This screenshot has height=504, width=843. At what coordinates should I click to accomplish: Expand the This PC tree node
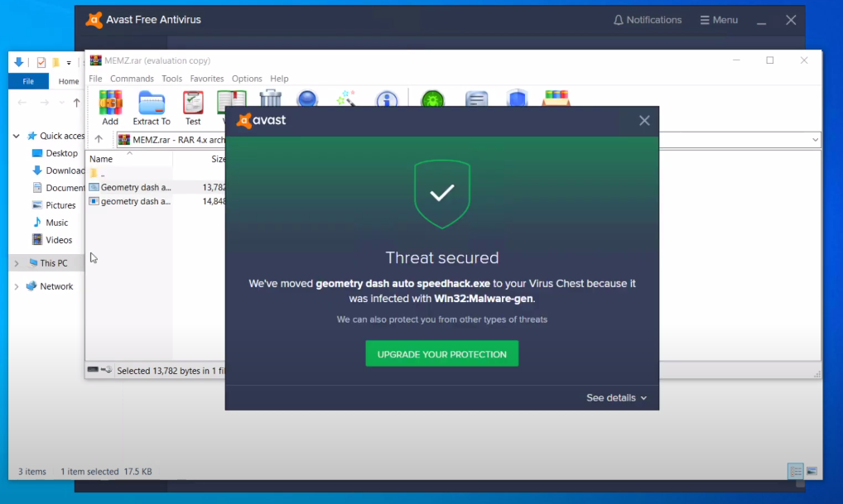pos(17,263)
